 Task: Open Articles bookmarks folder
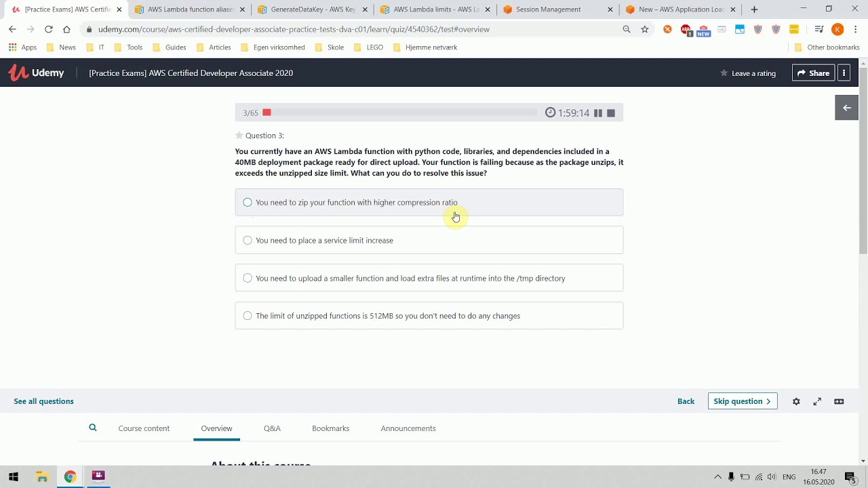tap(214, 47)
